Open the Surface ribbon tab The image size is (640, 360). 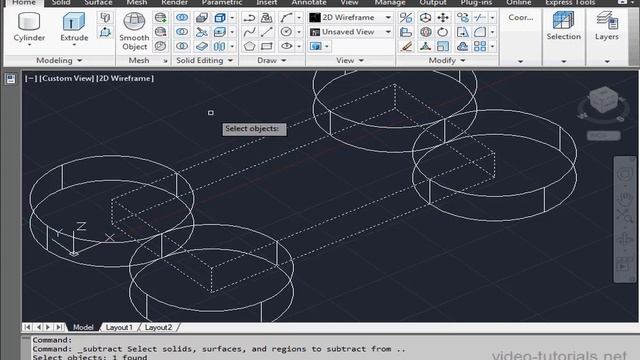click(x=98, y=3)
